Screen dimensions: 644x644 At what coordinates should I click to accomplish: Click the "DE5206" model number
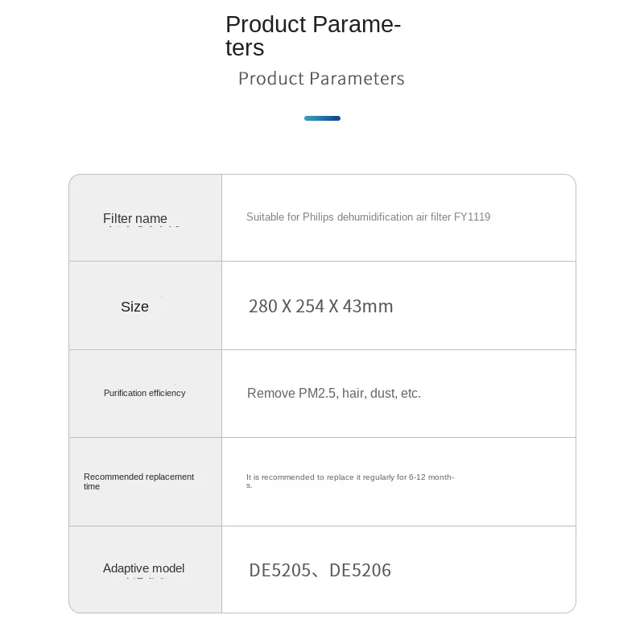click(361, 571)
